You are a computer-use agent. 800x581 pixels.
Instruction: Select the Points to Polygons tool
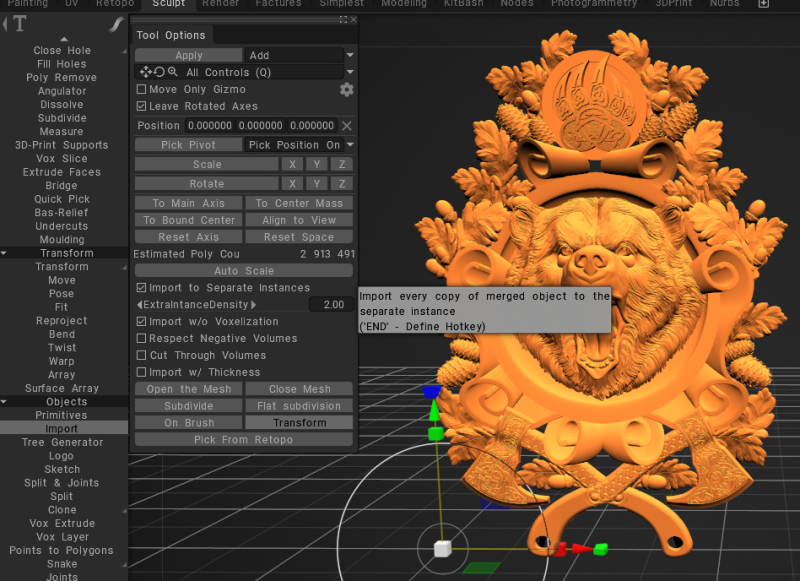tap(61, 550)
